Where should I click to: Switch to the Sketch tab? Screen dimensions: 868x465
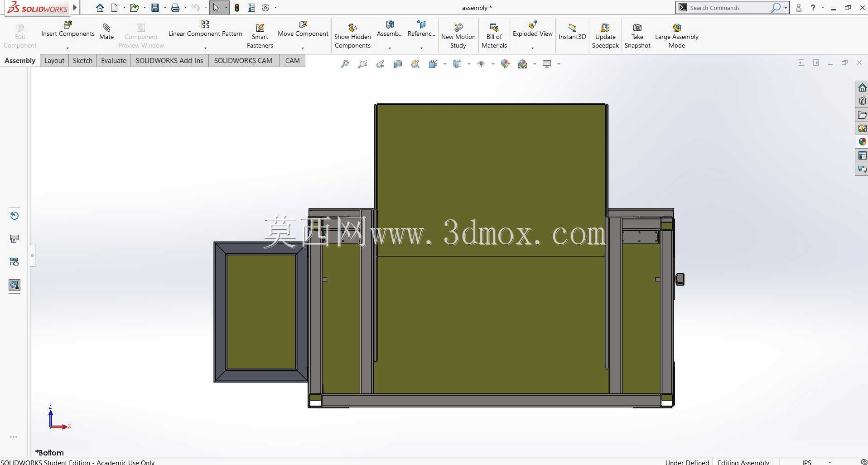coord(82,61)
